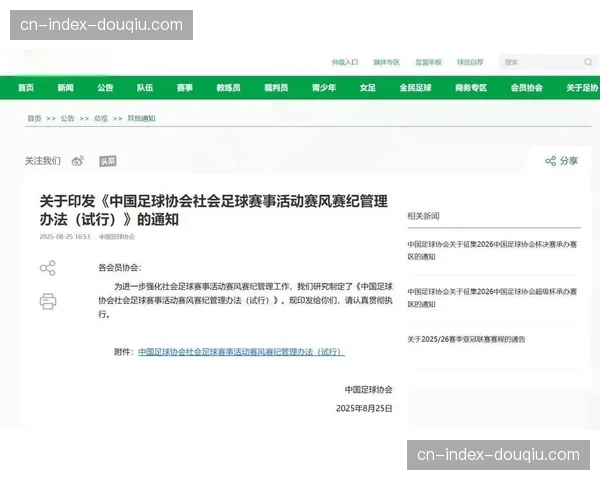Open the 会员协会 navigation tab
The height and width of the screenshot is (480, 600).
527,88
